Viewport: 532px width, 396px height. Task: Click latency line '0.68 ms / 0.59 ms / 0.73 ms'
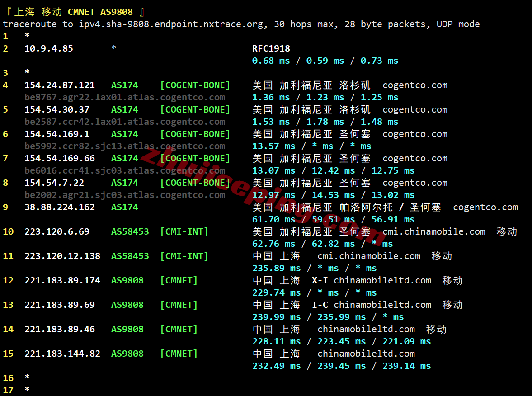[325, 61]
